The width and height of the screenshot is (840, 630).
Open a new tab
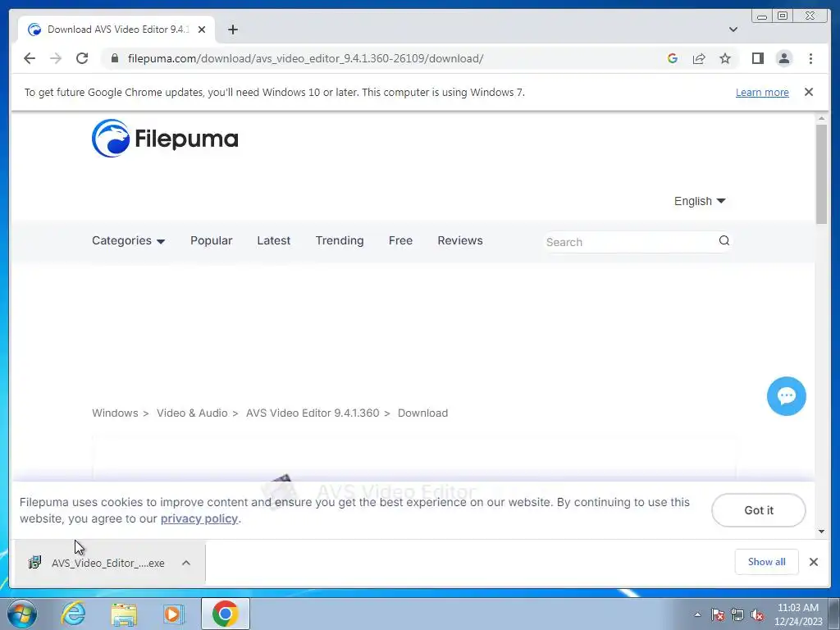[232, 30]
